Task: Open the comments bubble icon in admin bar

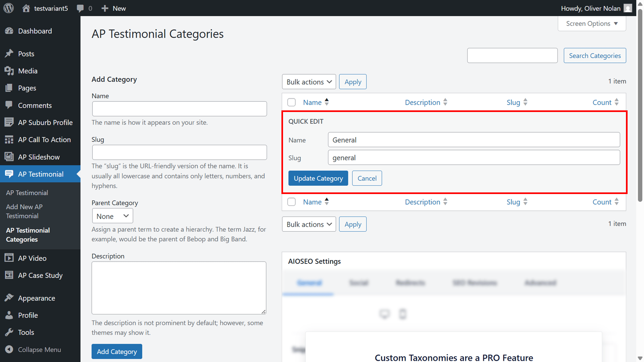Action: click(80, 8)
